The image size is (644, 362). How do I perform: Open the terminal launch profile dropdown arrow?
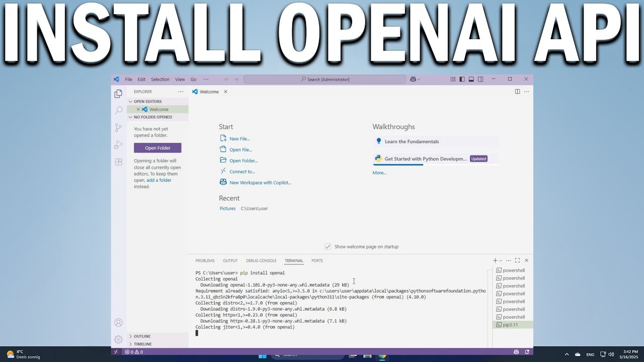[501, 260]
